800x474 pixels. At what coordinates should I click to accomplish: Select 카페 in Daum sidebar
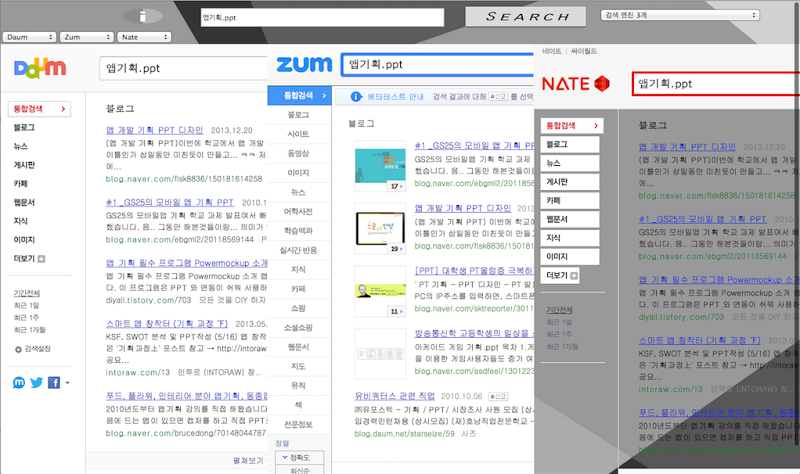pyautogui.click(x=20, y=184)
